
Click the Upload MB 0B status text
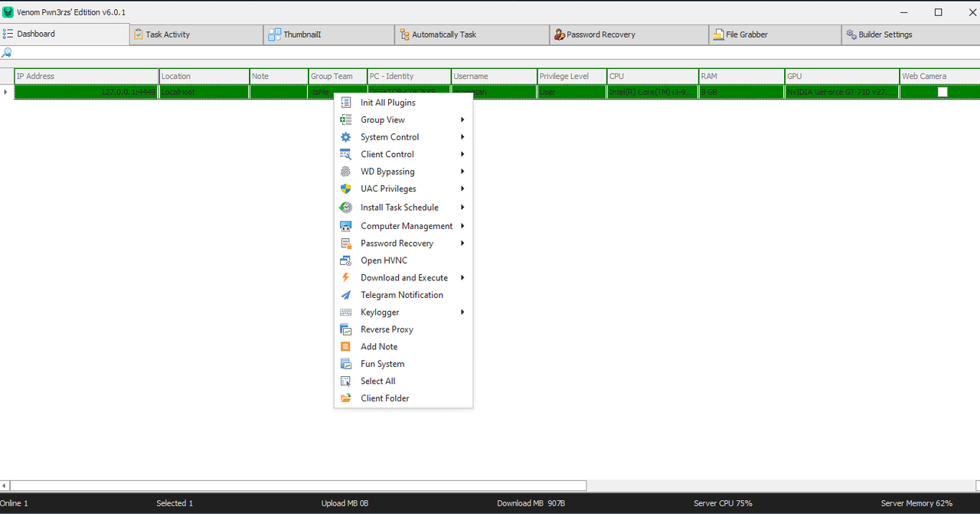(345, 503)
